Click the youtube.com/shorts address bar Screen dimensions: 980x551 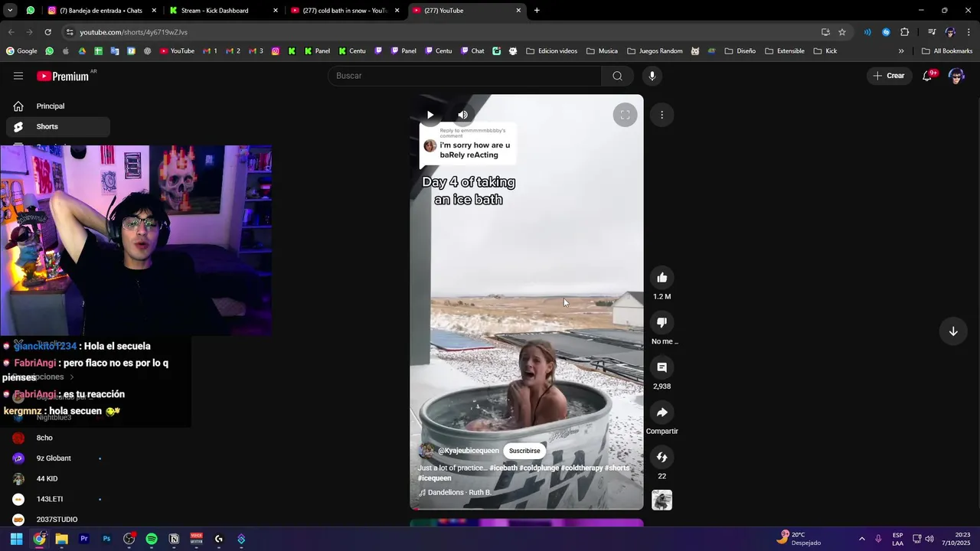[444, 32]
